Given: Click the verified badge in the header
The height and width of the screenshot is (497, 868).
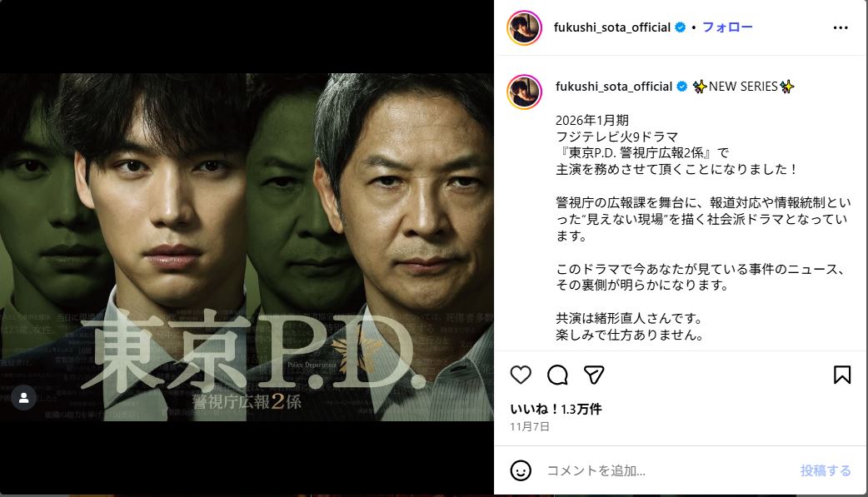Looking at the screenshot, I should [x=681, y=27].
